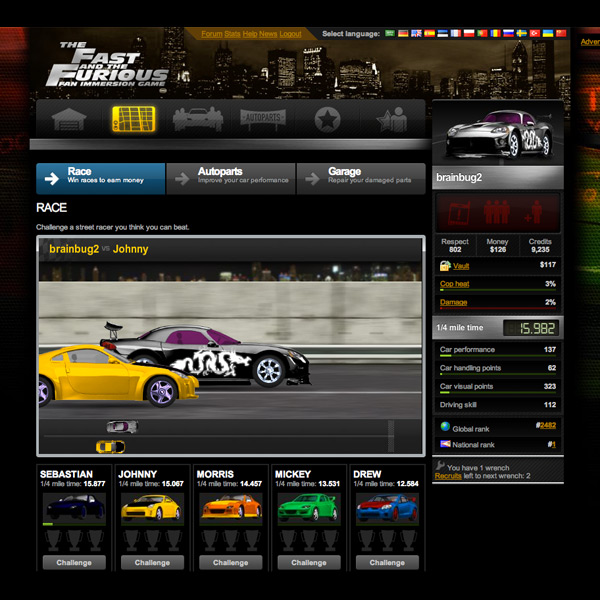Open the Stats link
This screenshot has height=600, width=600.
tap(232, 34)
